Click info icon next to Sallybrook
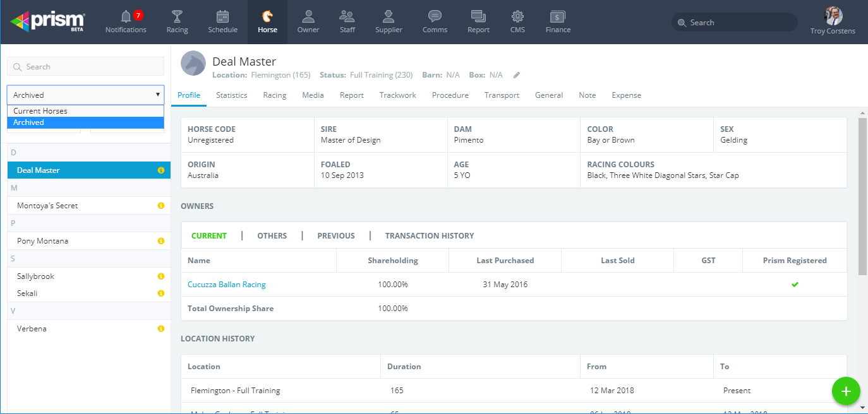Image resolution: width=868 pixels, height=414 pixels. click(160, 276)
